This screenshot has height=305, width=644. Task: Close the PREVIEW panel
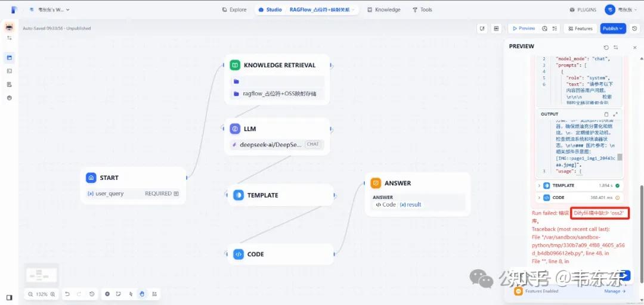(634, 48)
